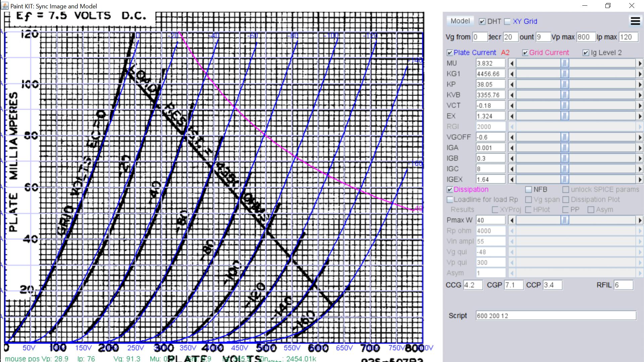Click the Script text field

(x=556, y=316)
